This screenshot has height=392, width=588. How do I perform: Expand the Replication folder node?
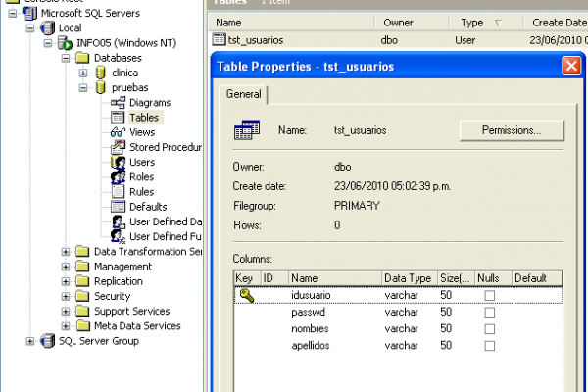(x=66, y=281)
